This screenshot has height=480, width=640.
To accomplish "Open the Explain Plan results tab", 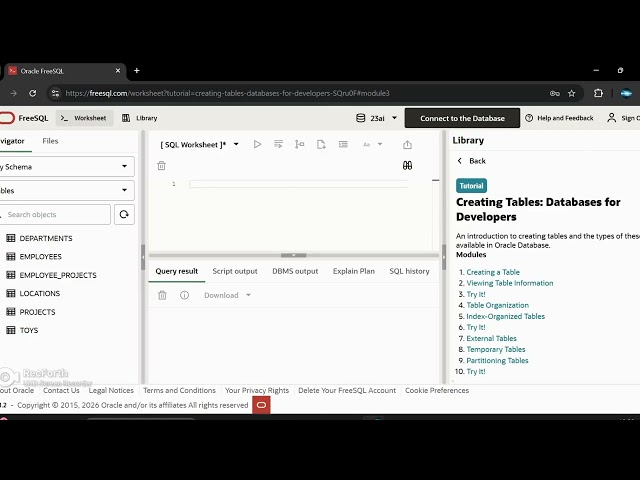I will tap(353, 271).
